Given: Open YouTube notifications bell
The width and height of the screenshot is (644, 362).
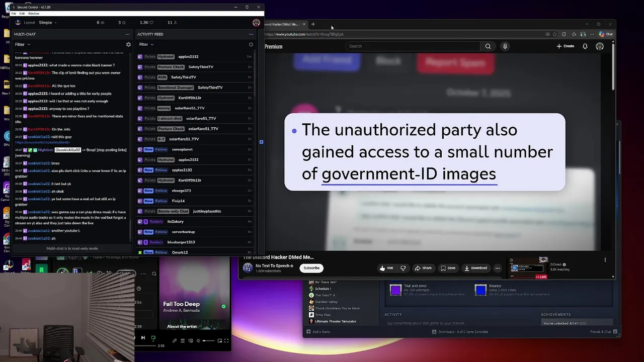Looking at the screenshot, I should point(585,46).
